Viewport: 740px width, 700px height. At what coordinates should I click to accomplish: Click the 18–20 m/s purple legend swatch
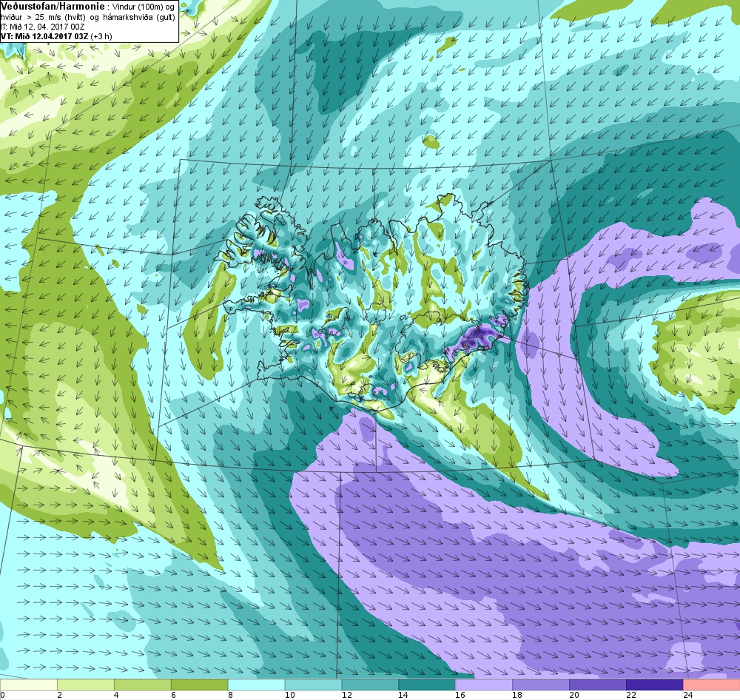(540, 684)
